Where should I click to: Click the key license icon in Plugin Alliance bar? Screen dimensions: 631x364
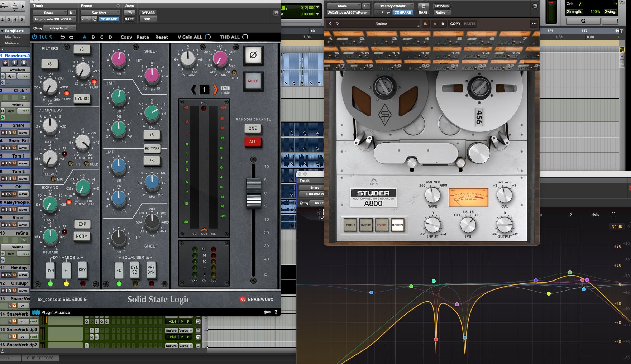pos(267,312)
